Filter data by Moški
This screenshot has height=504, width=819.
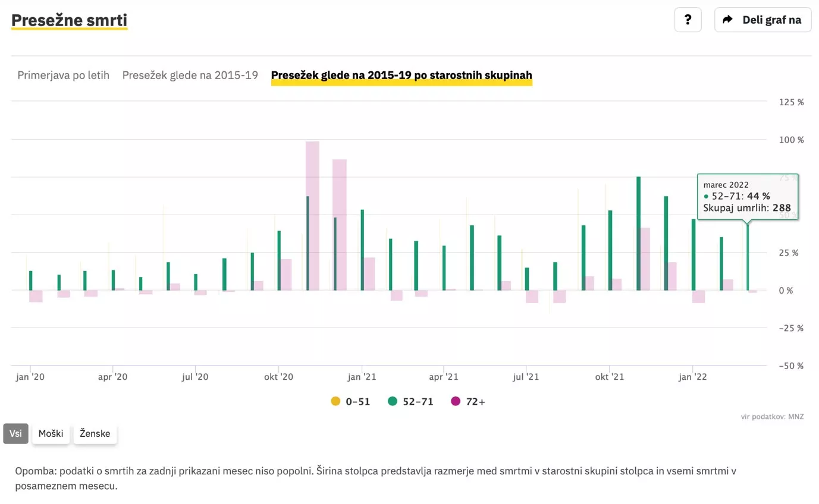(51, 433)
